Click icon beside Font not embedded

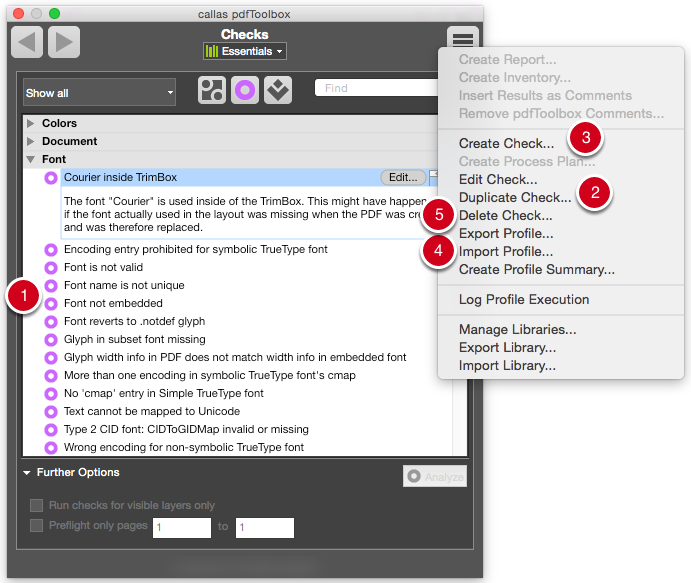(x=51, y=304)
